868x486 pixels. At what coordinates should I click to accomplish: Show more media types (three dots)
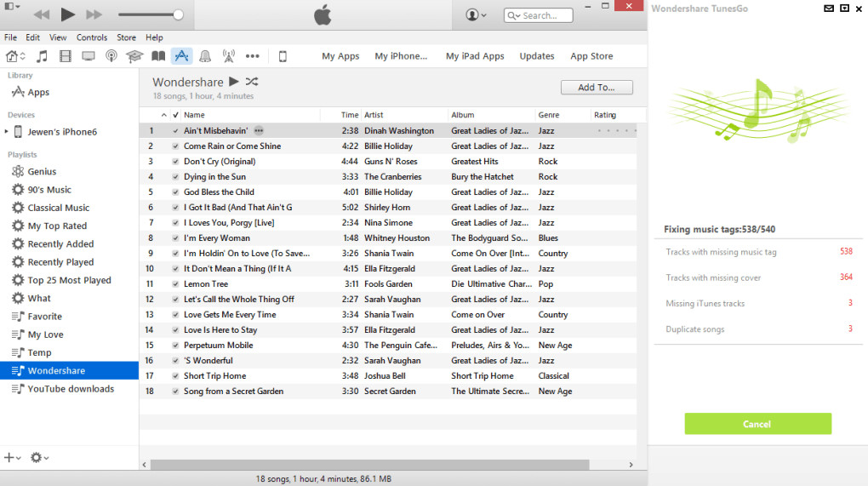(x=253, y=56)
